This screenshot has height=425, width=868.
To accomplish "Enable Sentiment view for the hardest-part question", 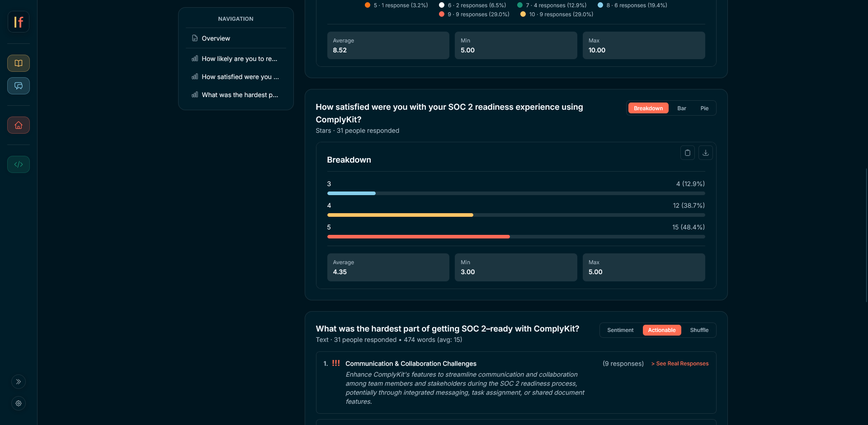I will pyautogui.click(x=620, y=330).
